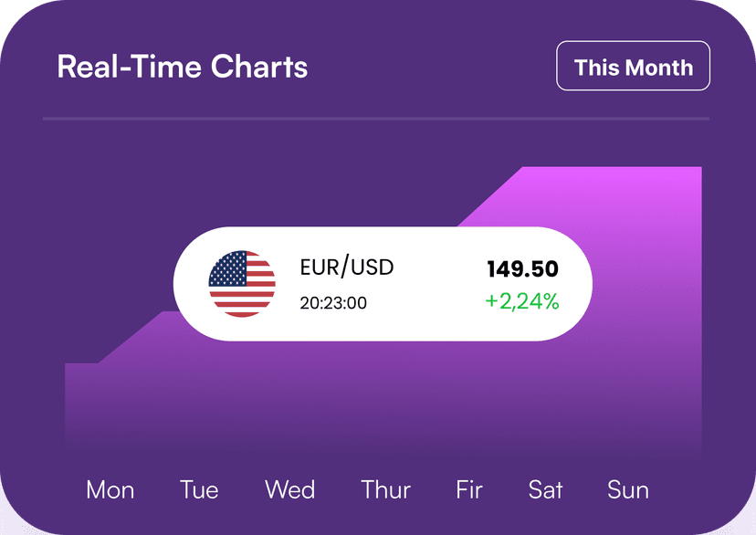This screenshot has width=756, height=535.
Task: Open the This Month period selector
Action: pyautogui.click(x=633, y=66)
